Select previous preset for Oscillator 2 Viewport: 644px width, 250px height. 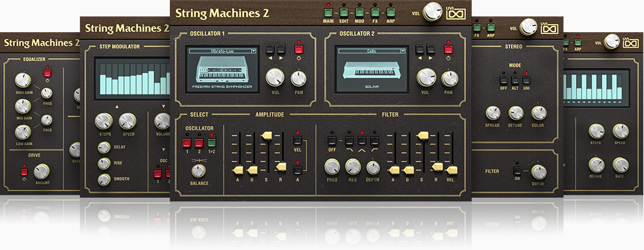tap(419, 50)
